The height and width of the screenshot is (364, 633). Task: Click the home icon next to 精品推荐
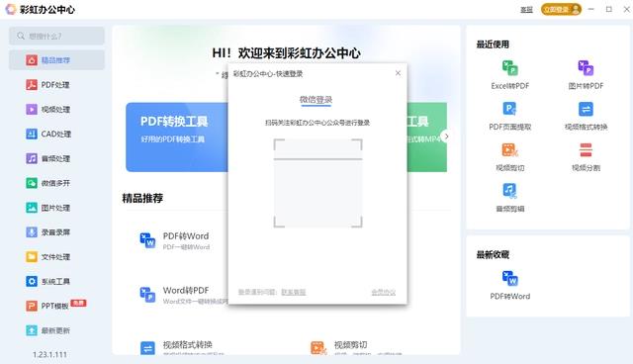32,60
